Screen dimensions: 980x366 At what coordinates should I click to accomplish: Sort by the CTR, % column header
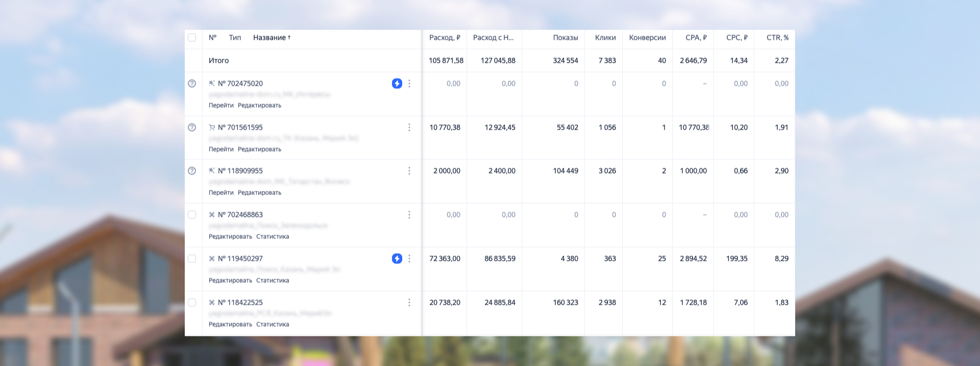coord(777,38)
